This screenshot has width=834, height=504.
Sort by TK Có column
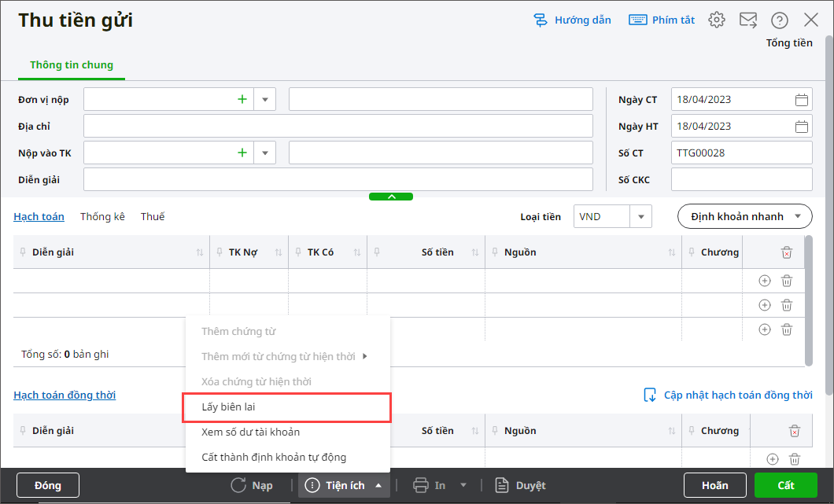click(x=357, y=252)
